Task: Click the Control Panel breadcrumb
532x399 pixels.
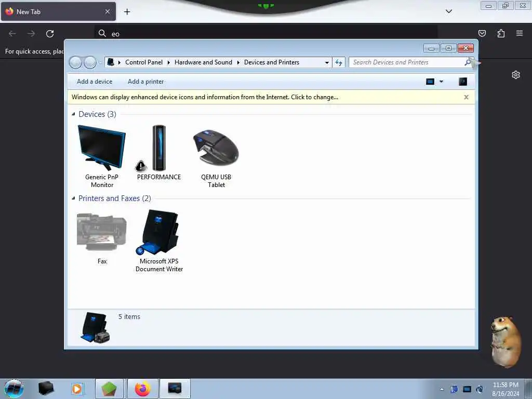Action: (144, 62)
